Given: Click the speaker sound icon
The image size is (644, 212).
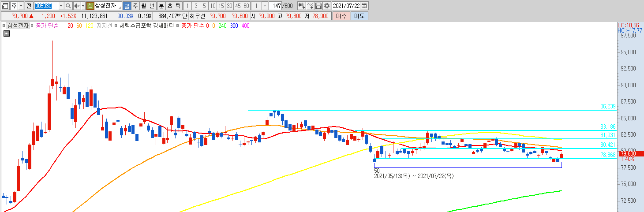Looking at the screenshot, I should coord(77,6).
